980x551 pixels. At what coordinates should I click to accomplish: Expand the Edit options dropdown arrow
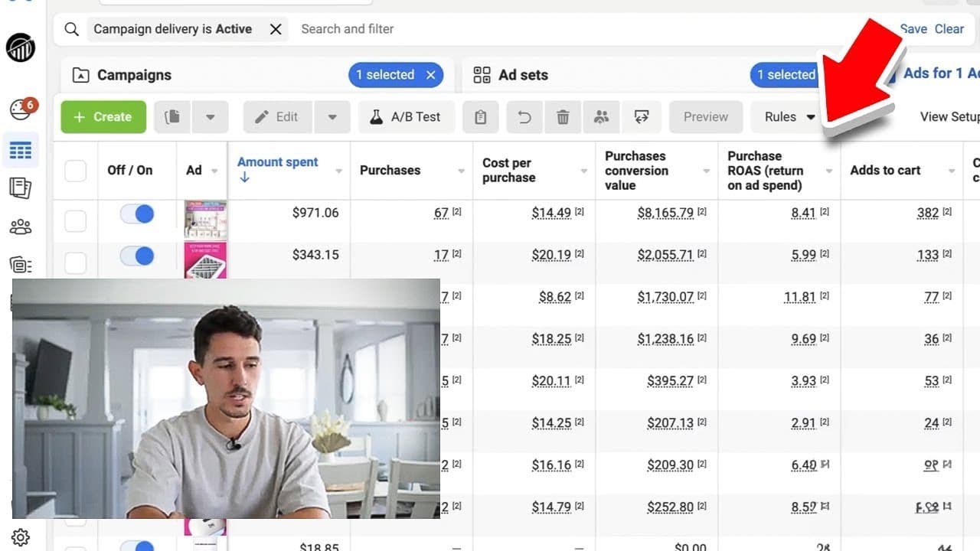pos(332,117)
